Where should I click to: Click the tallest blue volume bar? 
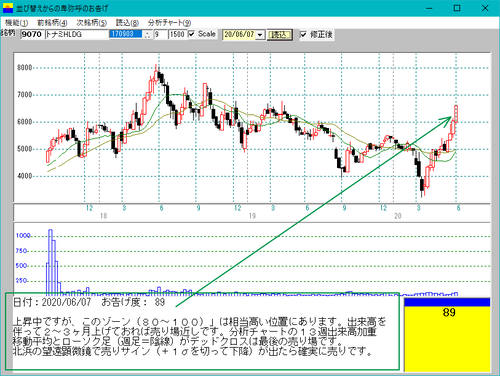coord(50,262)
